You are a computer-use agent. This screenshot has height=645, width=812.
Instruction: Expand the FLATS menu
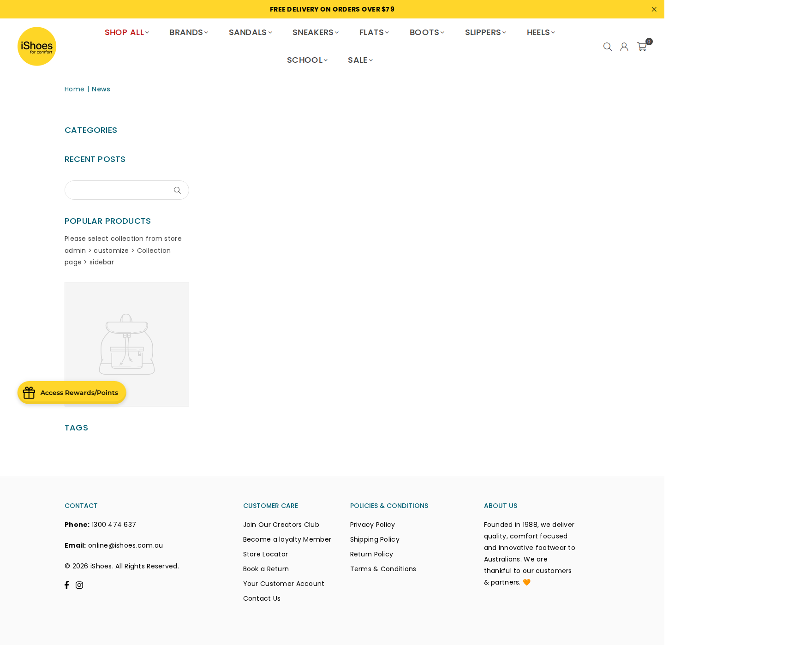point(374,32)
